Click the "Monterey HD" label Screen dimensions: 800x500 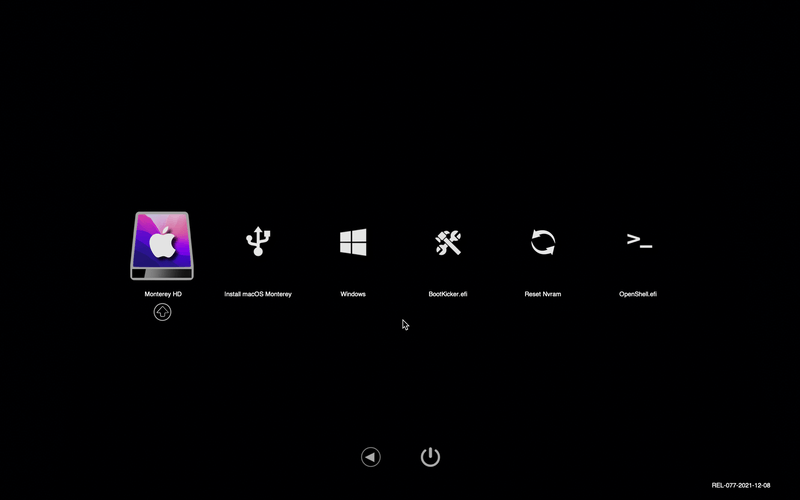pyautogui.click(x=163, y=294)
